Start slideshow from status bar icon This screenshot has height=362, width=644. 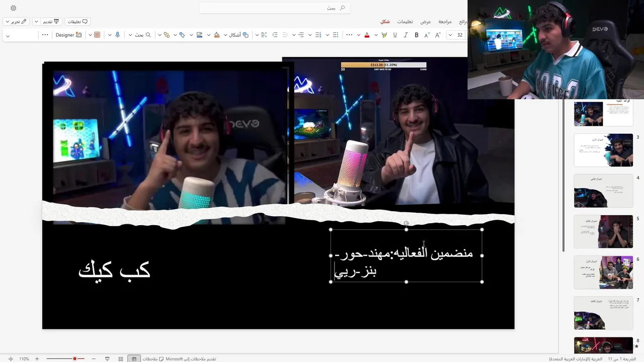[107, 359]
